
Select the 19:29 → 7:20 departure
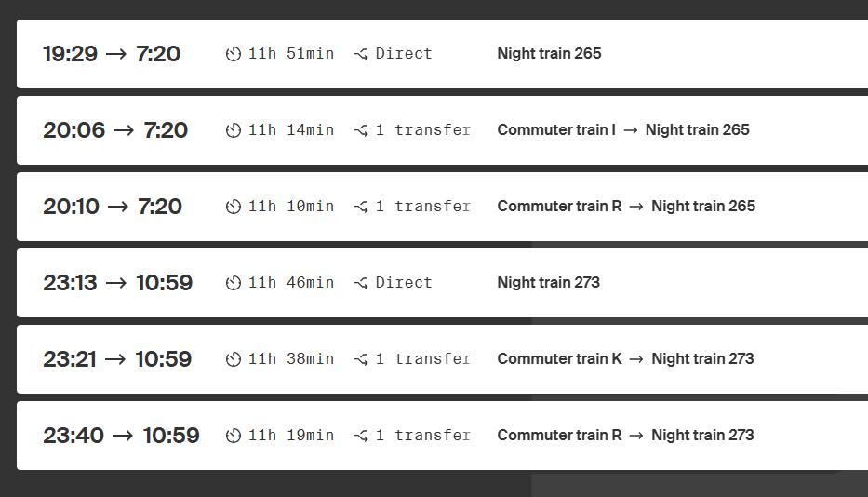(x=112, y=54)
